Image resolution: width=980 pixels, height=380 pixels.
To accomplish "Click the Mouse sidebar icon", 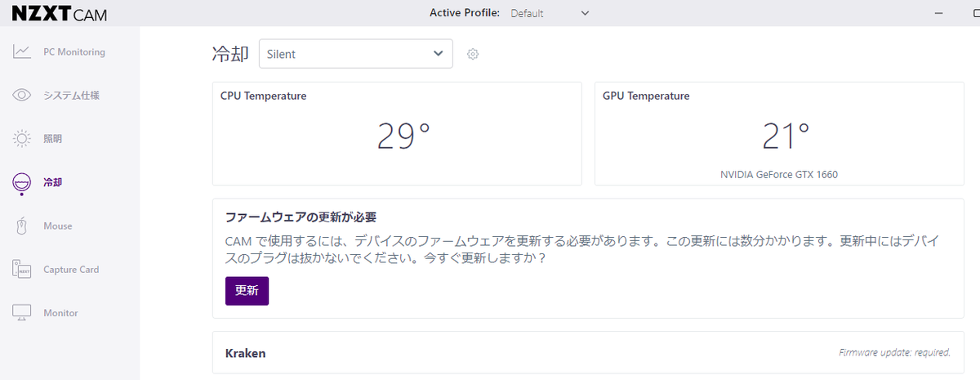I will click(22, 226).
